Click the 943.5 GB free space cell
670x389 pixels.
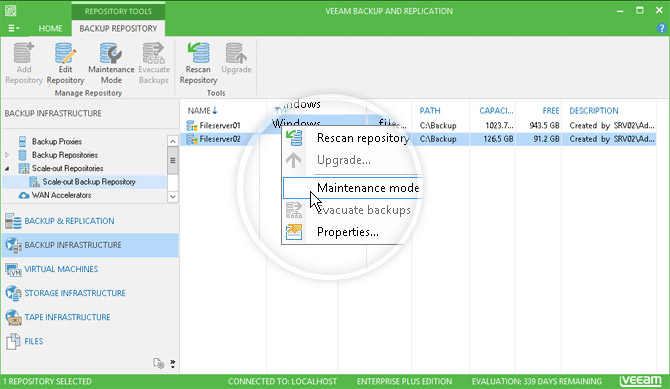[544, 126]
